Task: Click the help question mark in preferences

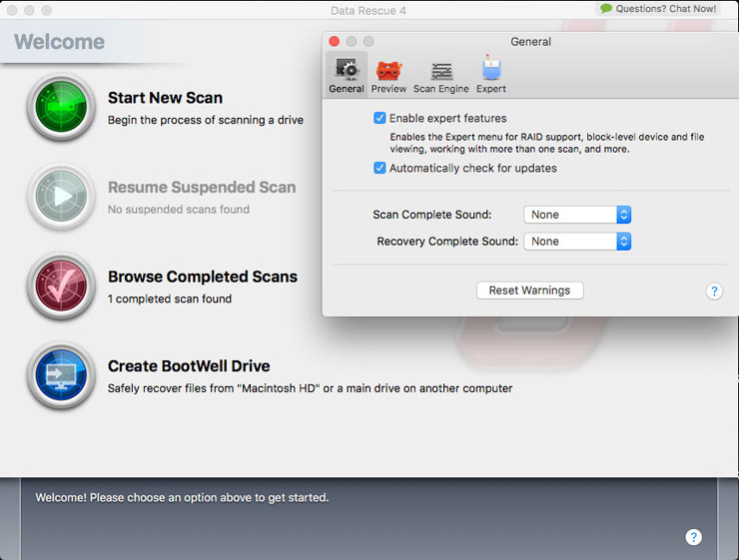Action: click(x=714, y=291)
